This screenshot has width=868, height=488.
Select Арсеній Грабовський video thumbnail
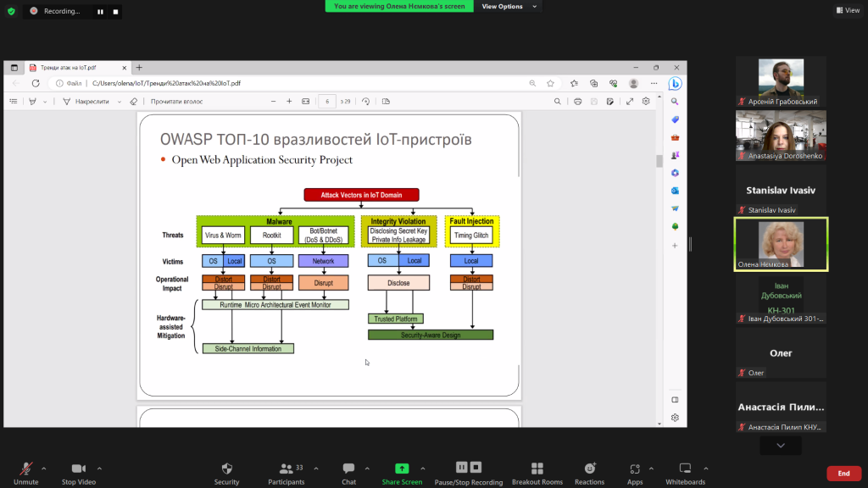pos(781,80)
